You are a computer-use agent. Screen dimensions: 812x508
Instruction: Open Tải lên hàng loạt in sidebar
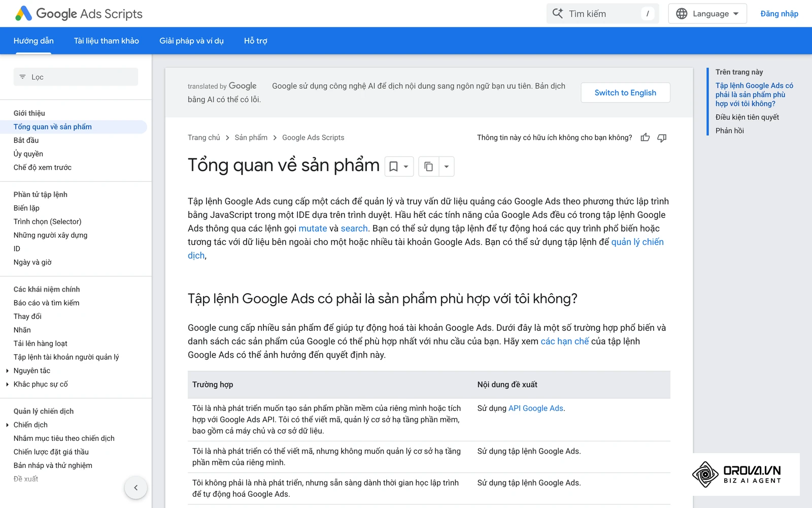40,343
